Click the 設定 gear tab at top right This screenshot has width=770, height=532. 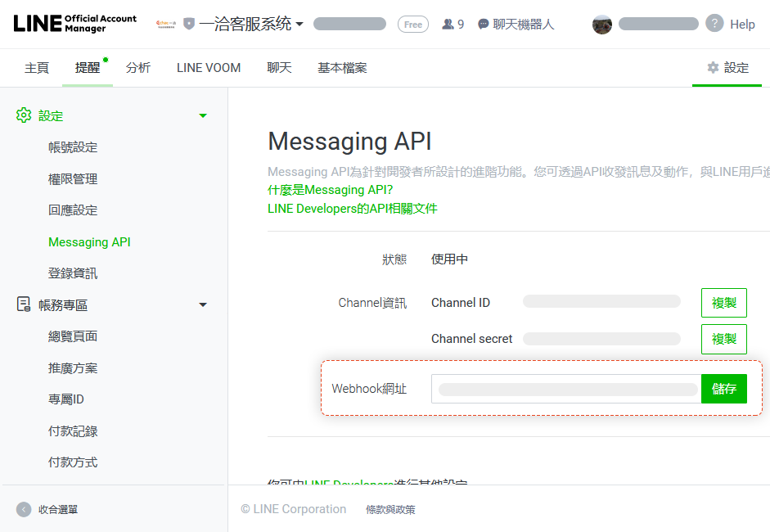click(727, 68)
